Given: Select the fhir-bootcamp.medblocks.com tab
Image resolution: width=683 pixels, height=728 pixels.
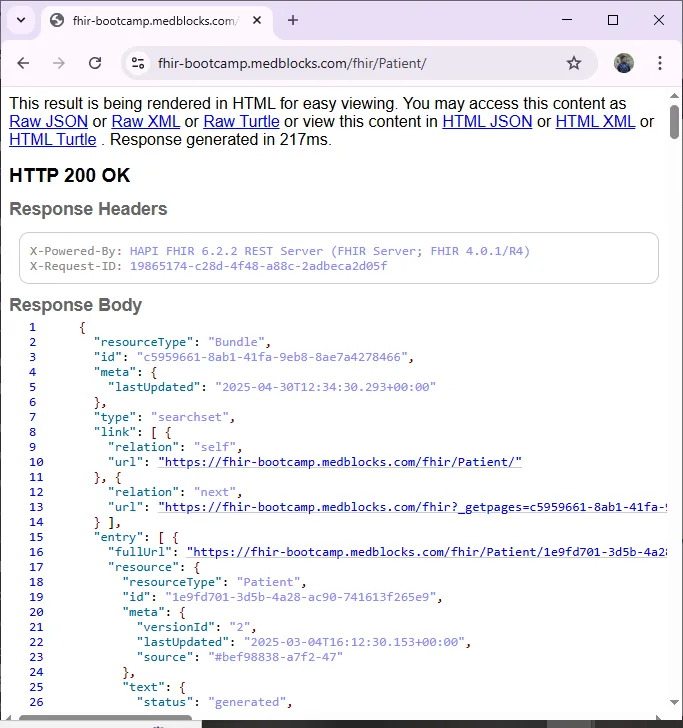Looking at the screenshot, I should (150, 20).
